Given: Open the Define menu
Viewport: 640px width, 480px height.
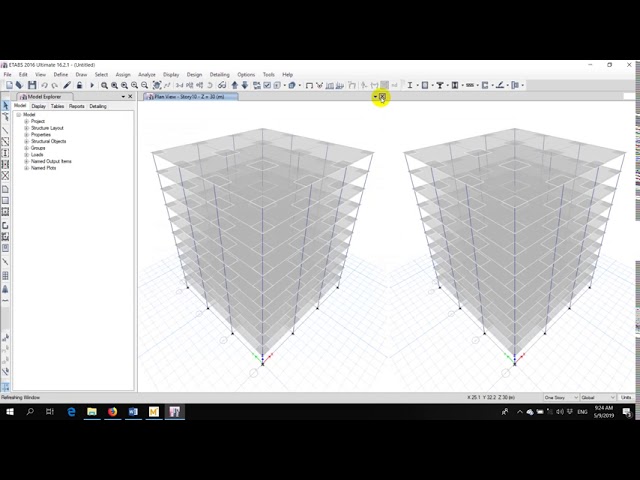Looking at the screenshot, I should coord(61,75).
